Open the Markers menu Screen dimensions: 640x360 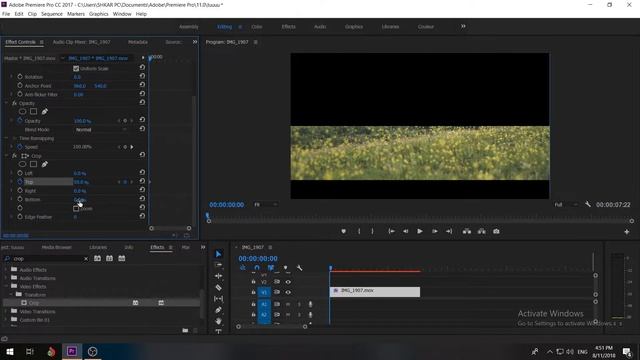pos(76,14)
